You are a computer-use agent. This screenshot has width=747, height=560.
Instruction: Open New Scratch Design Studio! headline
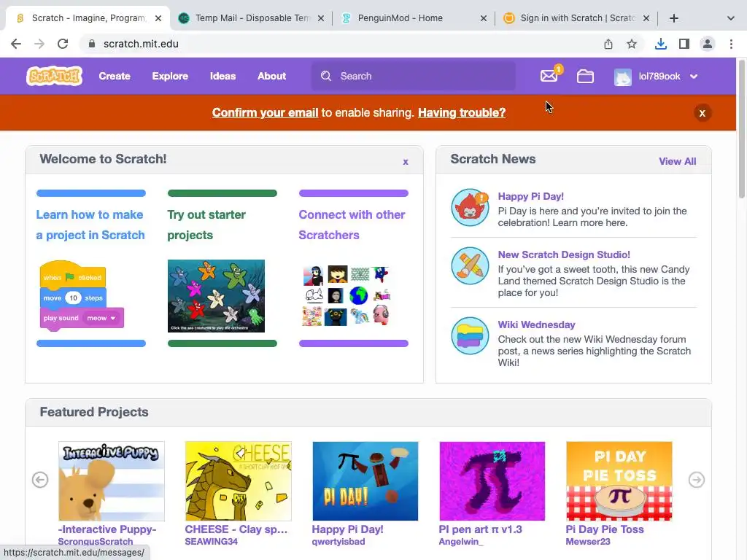tap(564, 254)
